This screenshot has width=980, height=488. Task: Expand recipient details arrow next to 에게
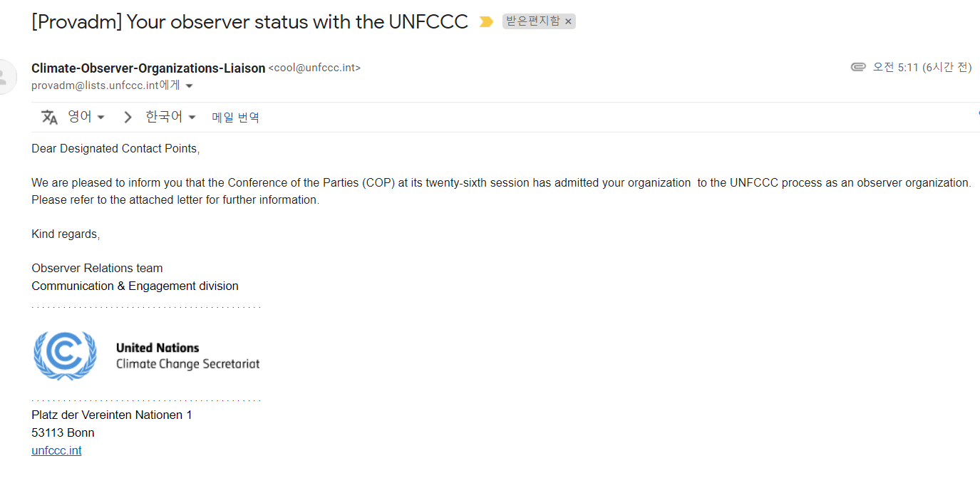(189, 86)
